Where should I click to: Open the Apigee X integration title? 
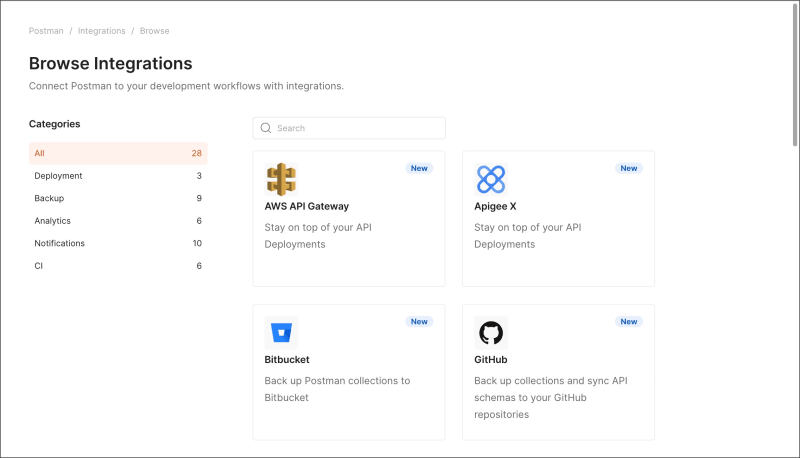pos(495,207)
